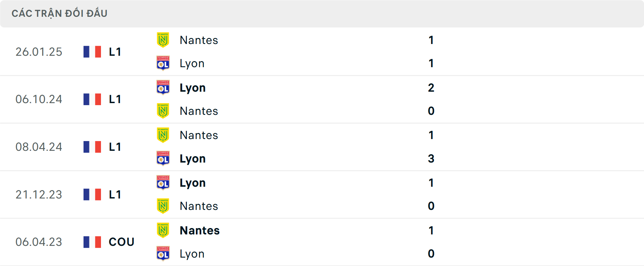Click the Nantes club badge in the first row

tap(163, 40)
